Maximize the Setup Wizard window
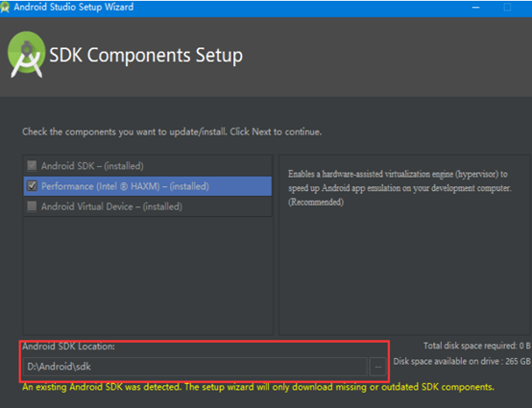 [x=507, y=8]
